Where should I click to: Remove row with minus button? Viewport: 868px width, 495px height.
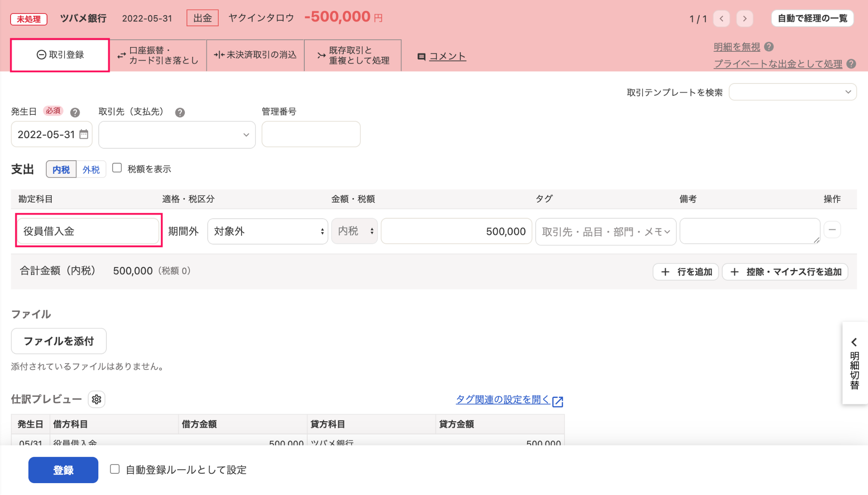click(x=832, y=230)
